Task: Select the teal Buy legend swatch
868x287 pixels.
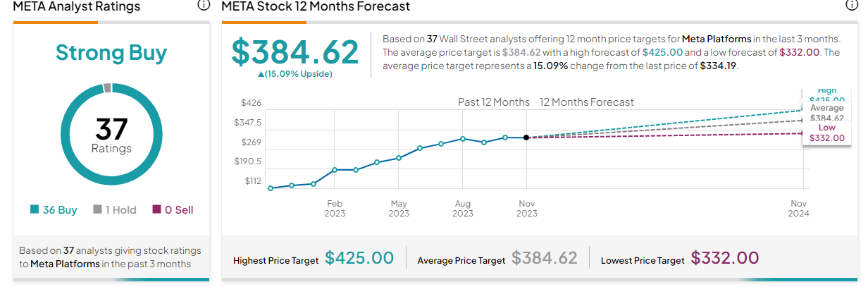Action: pyautogui.click(x=35, y=209)
